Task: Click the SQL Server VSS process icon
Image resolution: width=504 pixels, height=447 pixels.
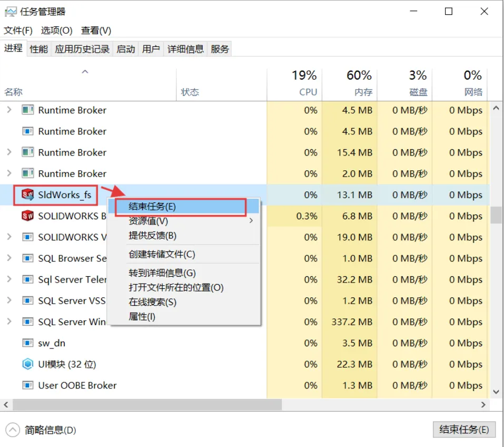Action: (27, 300)
